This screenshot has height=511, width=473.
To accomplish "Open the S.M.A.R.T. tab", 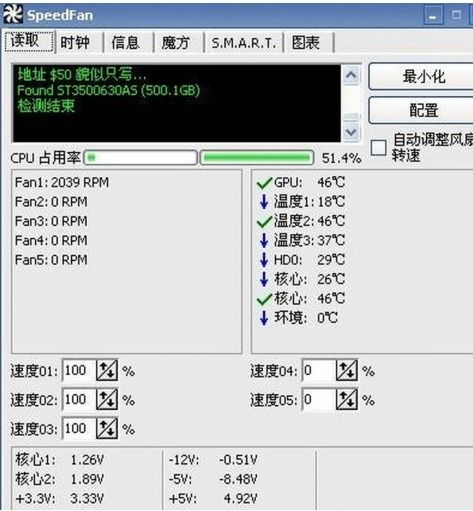I will 244,43.
